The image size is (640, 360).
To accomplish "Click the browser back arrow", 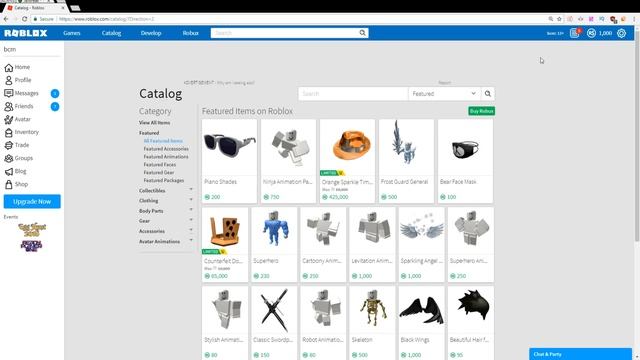I will [x=6, y=19].
